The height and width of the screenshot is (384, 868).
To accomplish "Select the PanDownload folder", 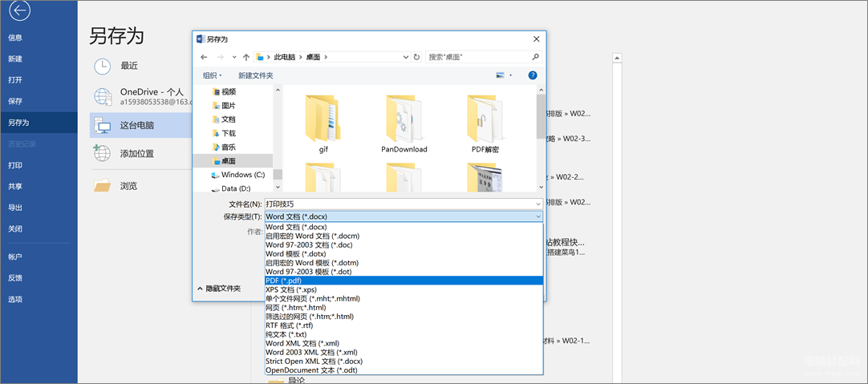I will [404, 124].
